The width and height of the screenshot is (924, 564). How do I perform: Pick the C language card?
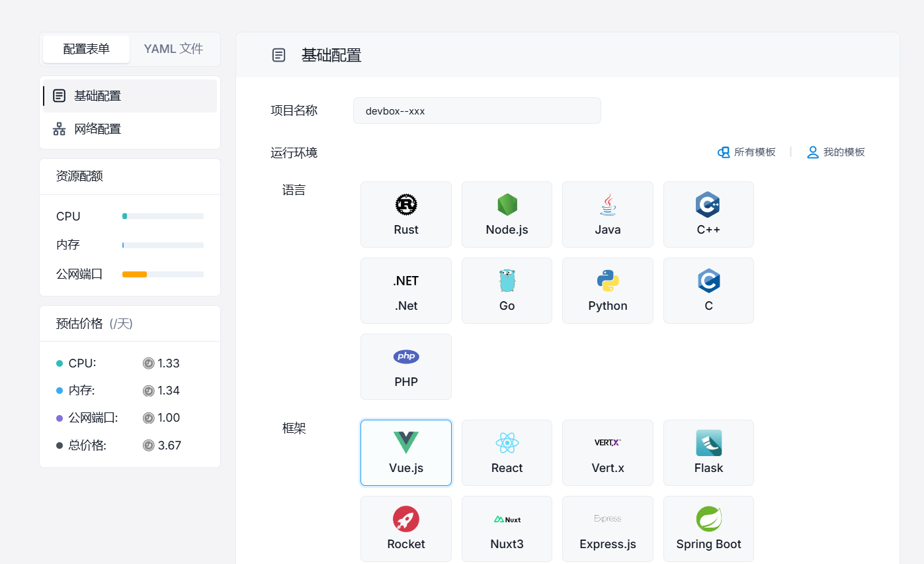(708, 291)
